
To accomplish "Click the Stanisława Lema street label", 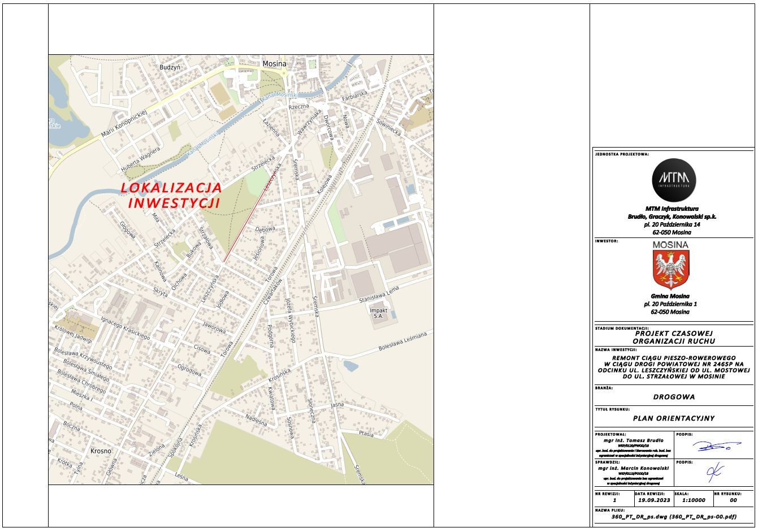I will [376, 295].
